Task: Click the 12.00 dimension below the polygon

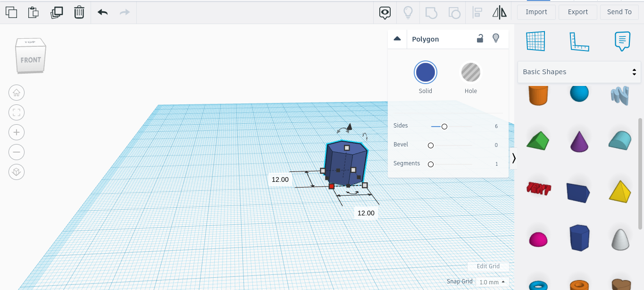Action: click(x=366, y=213)
